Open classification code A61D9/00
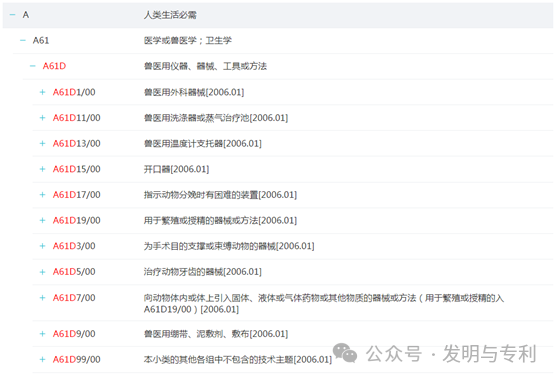558x382 pixels. 74,334
